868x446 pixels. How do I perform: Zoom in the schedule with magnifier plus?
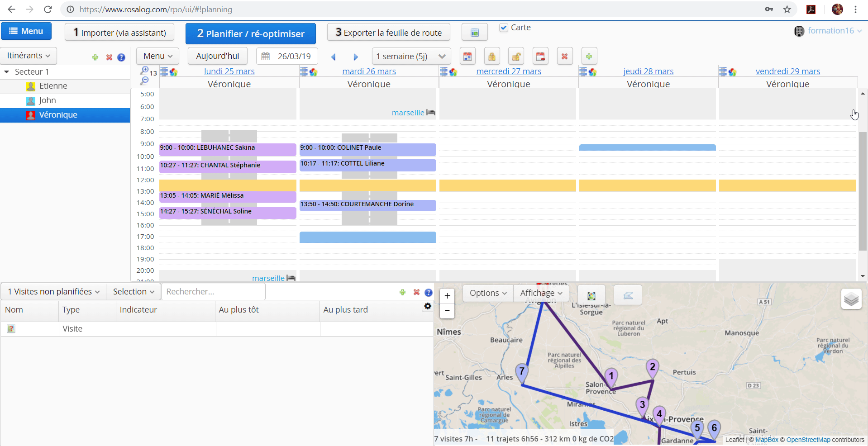tap(144, 70)
